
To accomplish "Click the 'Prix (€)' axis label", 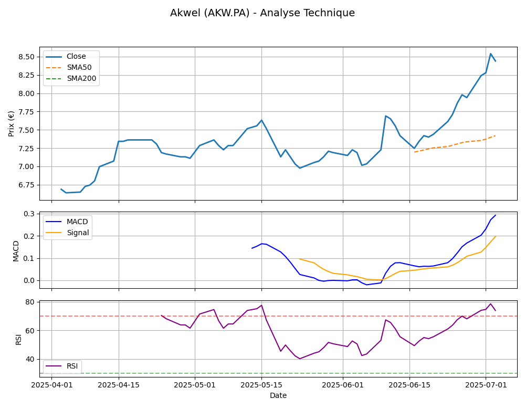I will tap(11, 123).
